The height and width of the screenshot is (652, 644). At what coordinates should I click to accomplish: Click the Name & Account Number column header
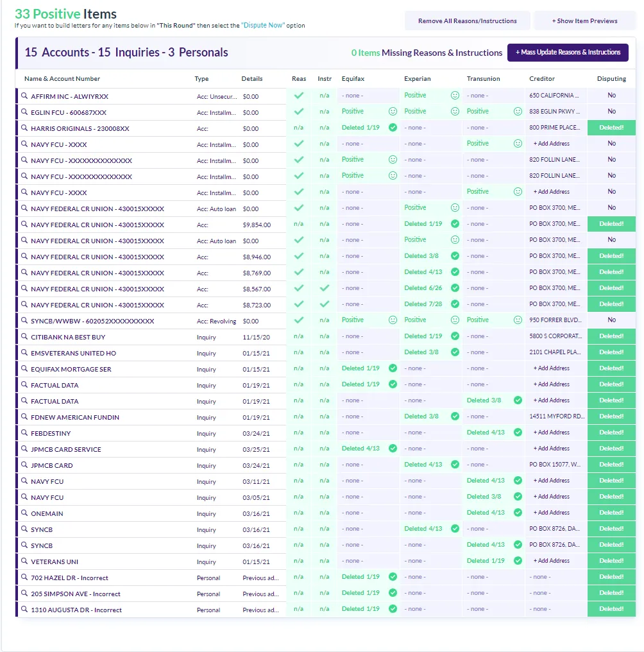tap(62, 78)
